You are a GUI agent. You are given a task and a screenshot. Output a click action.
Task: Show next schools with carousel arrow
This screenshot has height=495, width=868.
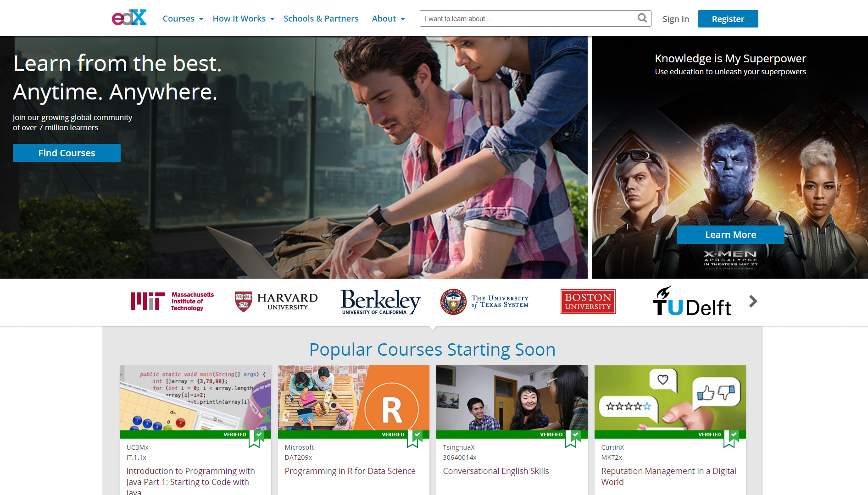[753, 301]
